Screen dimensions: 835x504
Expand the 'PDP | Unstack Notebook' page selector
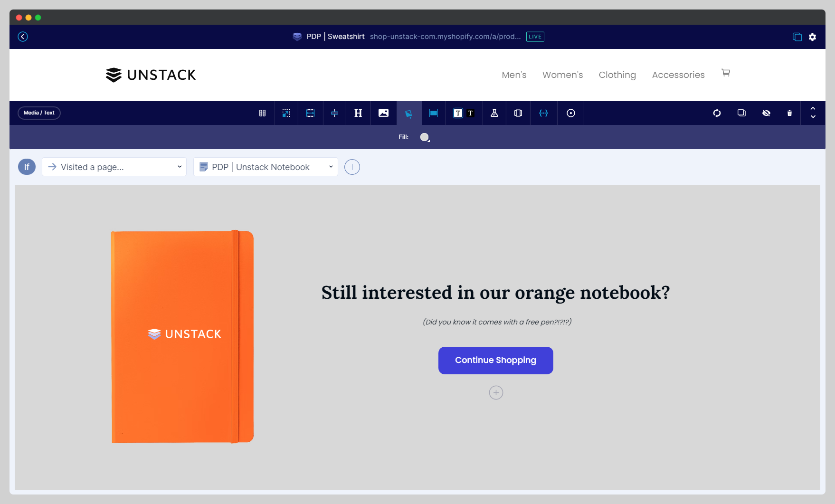click(x=265, y=167)
